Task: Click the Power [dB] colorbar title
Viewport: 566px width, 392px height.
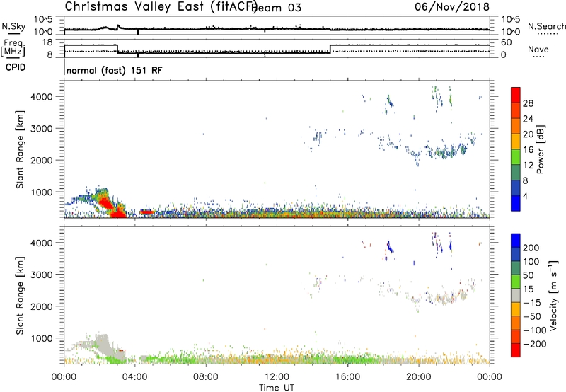Action: 540,149
